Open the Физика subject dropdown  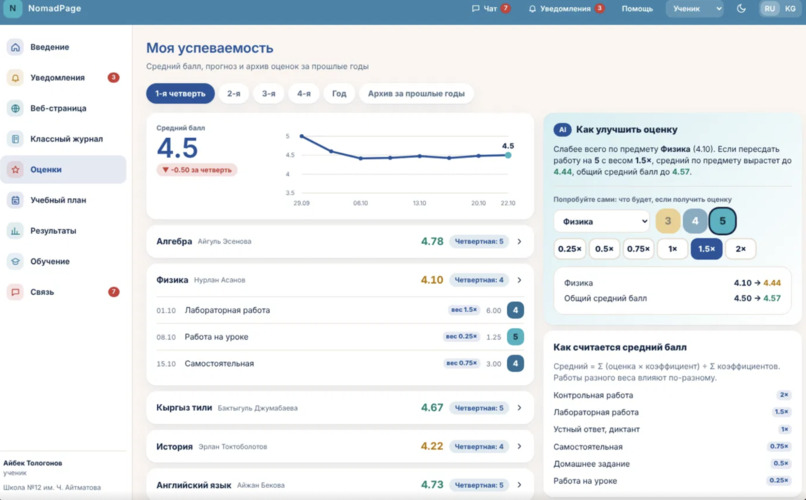602,221
